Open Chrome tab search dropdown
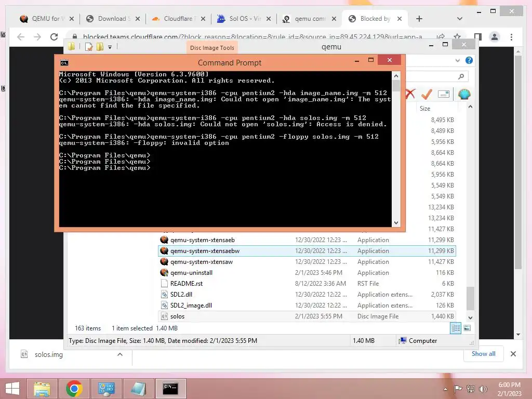The width and height of the screenshot is (532, 399). (460, 19)
